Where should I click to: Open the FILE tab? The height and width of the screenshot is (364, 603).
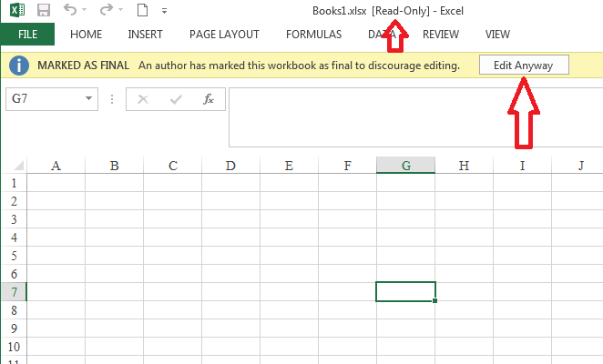coord(27,35)
